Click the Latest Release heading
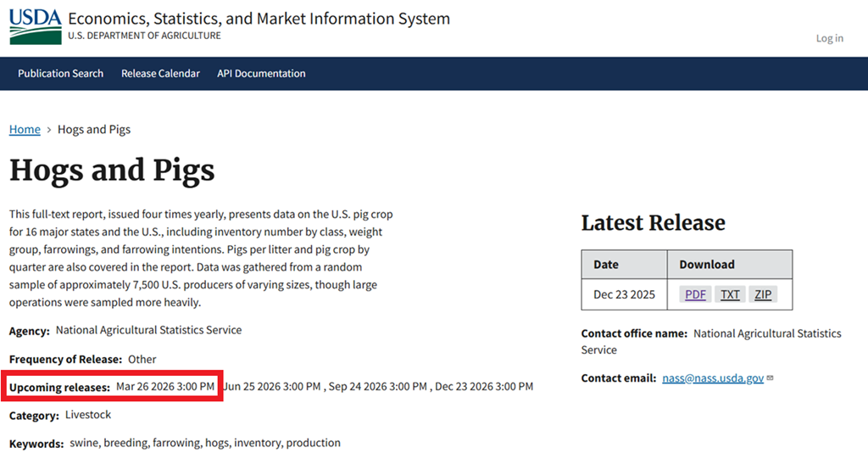 (653, 223)
